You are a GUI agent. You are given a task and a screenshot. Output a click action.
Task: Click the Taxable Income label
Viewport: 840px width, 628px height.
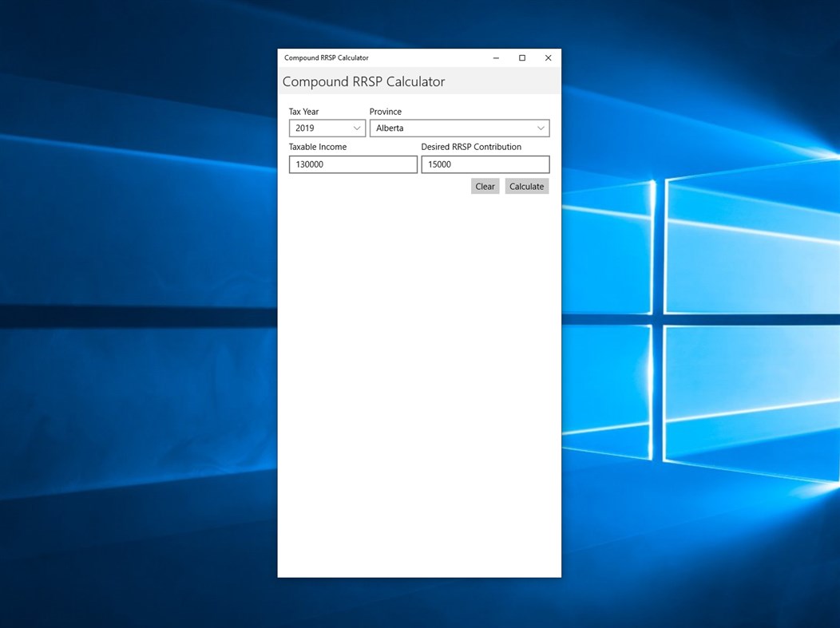(317, 147)
